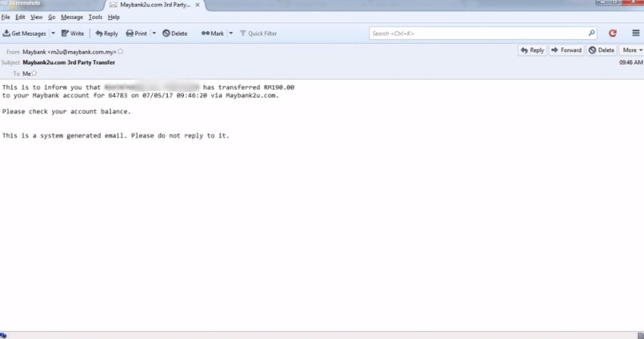
Task: Expand the Mark dropdown arrow
Action: [231, 34]
